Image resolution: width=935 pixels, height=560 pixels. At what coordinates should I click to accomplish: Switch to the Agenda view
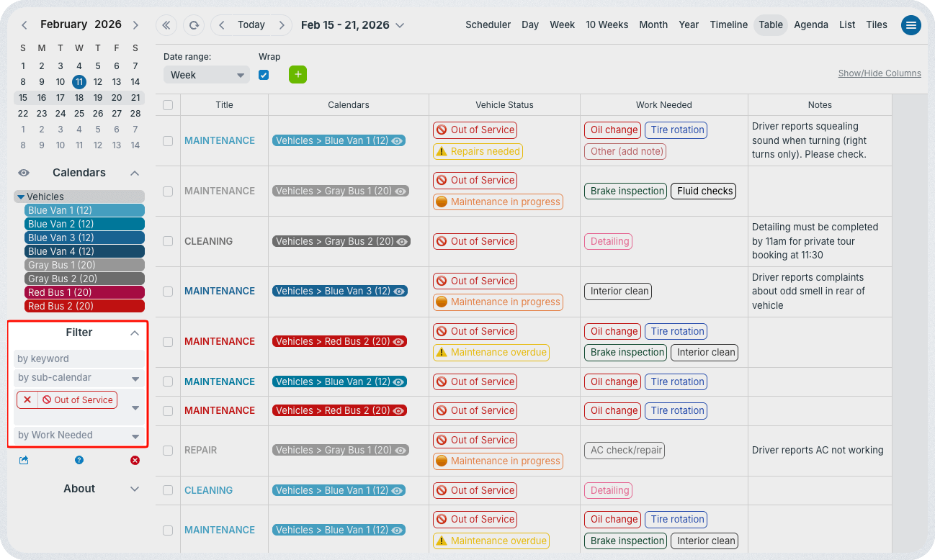tap(810, 24)
